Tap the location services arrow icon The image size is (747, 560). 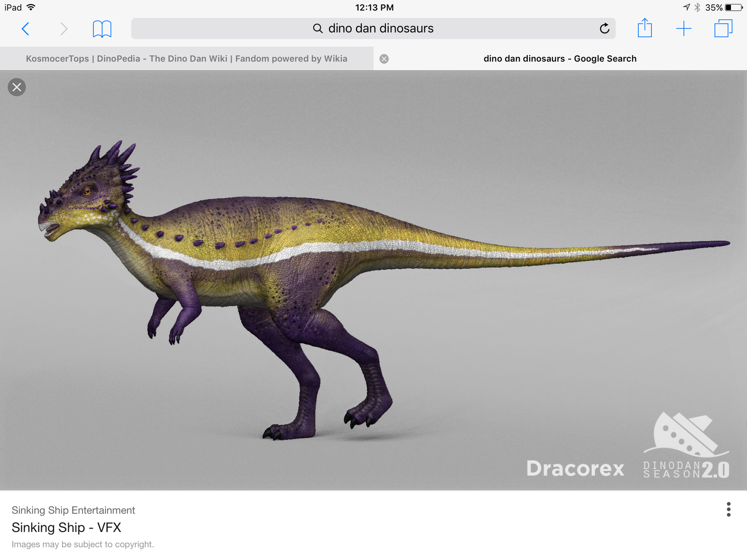(686, 7)
